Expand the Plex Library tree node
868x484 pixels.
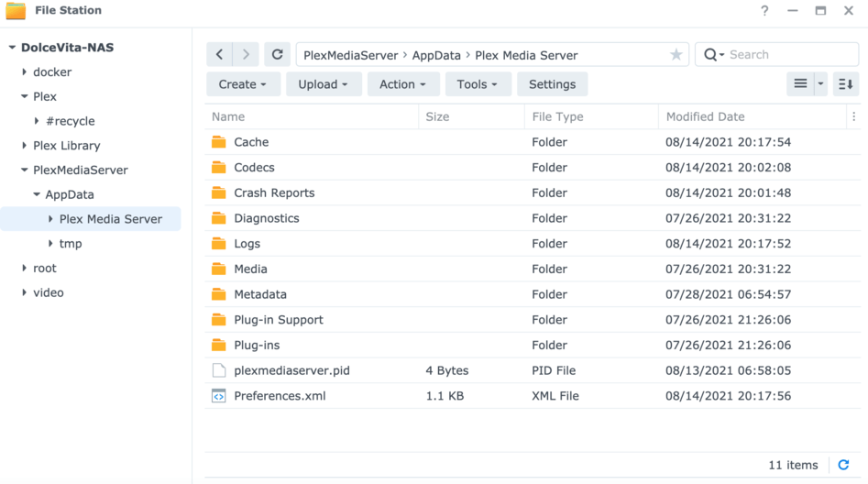click(25, 146)
